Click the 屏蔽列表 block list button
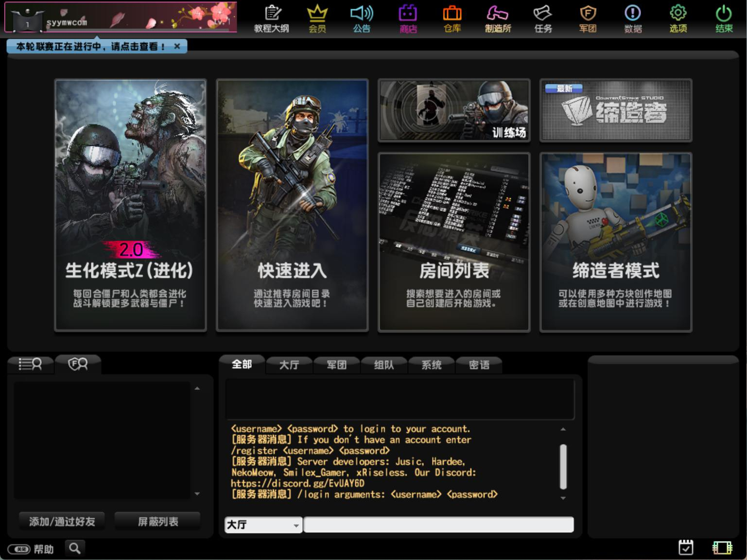 [158, 522]
